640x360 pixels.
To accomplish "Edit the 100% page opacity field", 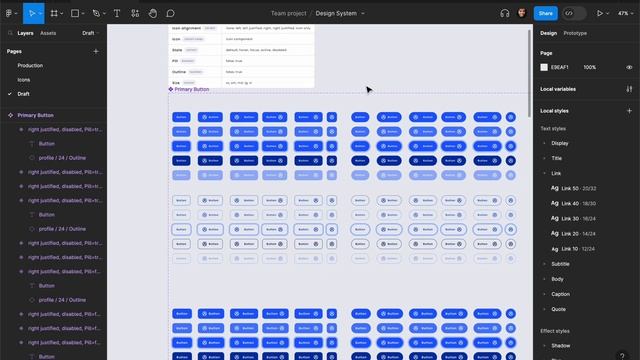I will point(589,67).
